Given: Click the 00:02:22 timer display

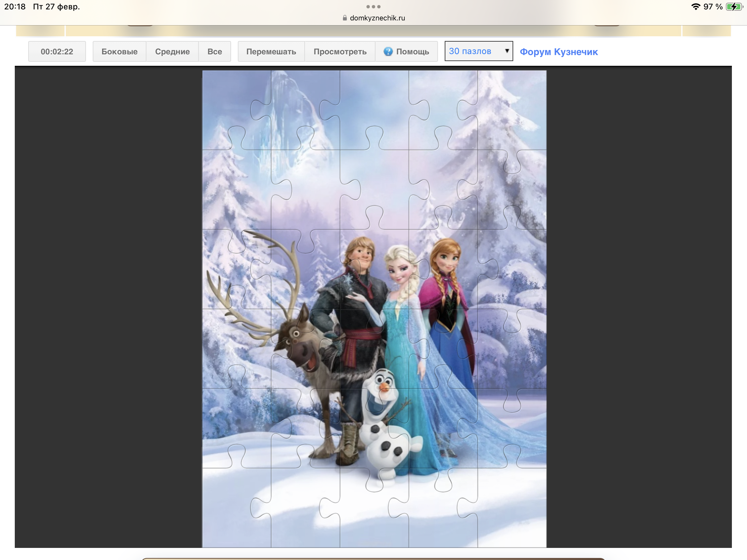Looking at the screenshot, I should coord(57,52).
